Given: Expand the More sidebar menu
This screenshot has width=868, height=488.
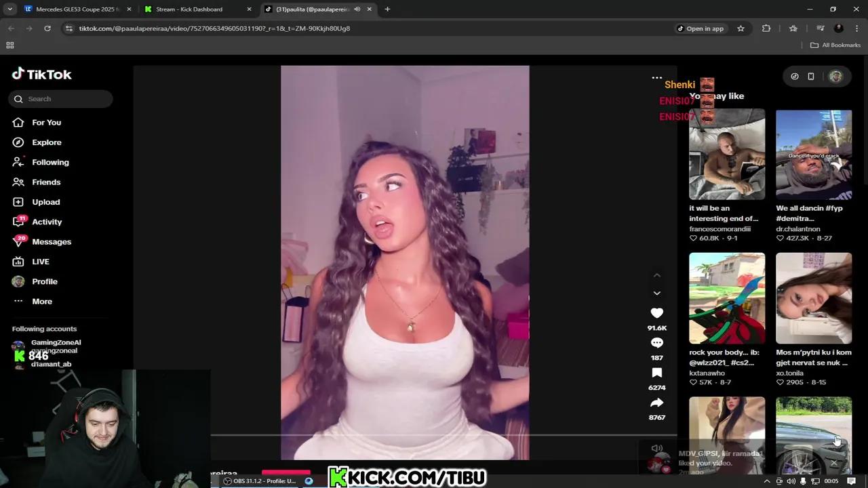Looking at the screenshot, I should (41, 302).
